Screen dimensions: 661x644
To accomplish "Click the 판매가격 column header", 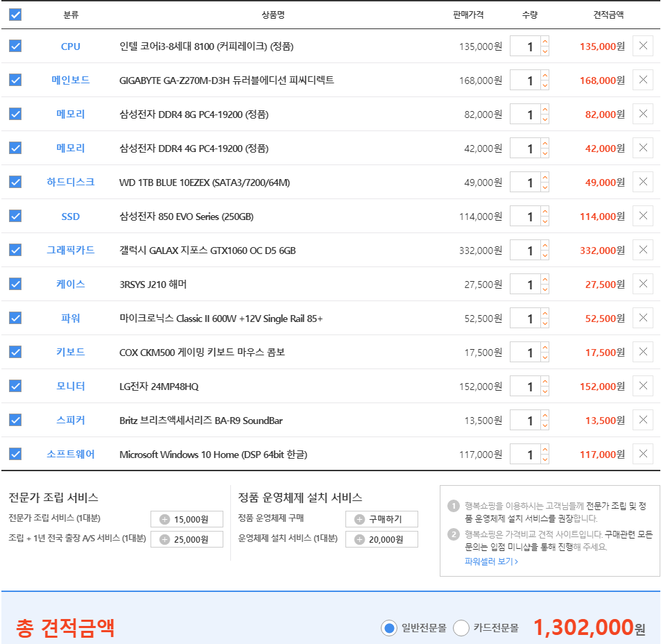I will [468, 15].
